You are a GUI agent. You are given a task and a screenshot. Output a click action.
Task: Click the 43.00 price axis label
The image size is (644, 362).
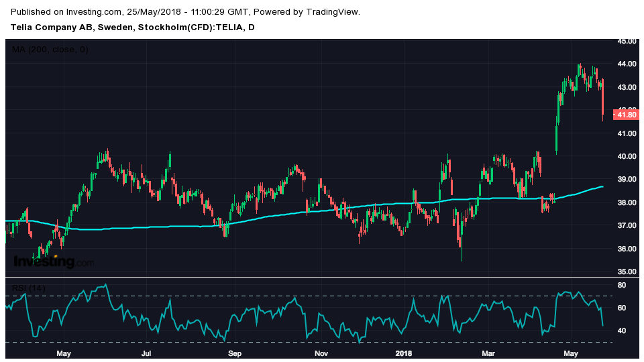627,87
